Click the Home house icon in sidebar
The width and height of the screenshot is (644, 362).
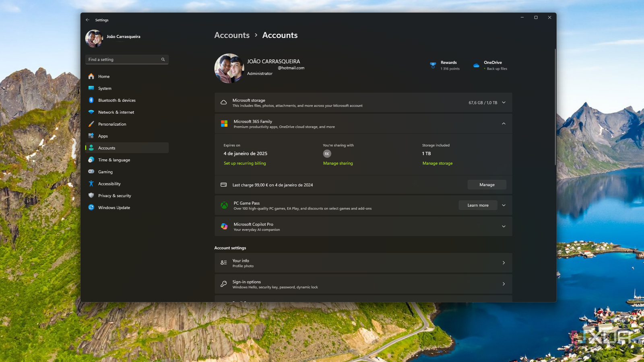[x=91, y=76]
